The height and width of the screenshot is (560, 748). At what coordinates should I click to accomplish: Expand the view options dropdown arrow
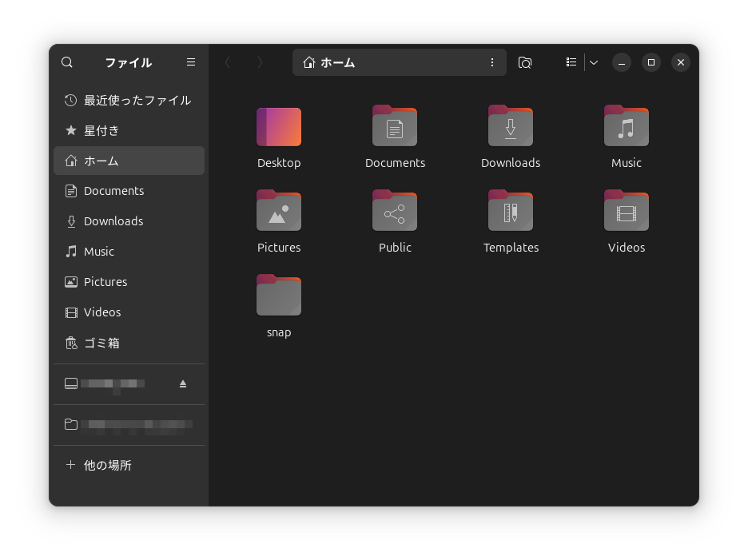[x=594, y=62]
